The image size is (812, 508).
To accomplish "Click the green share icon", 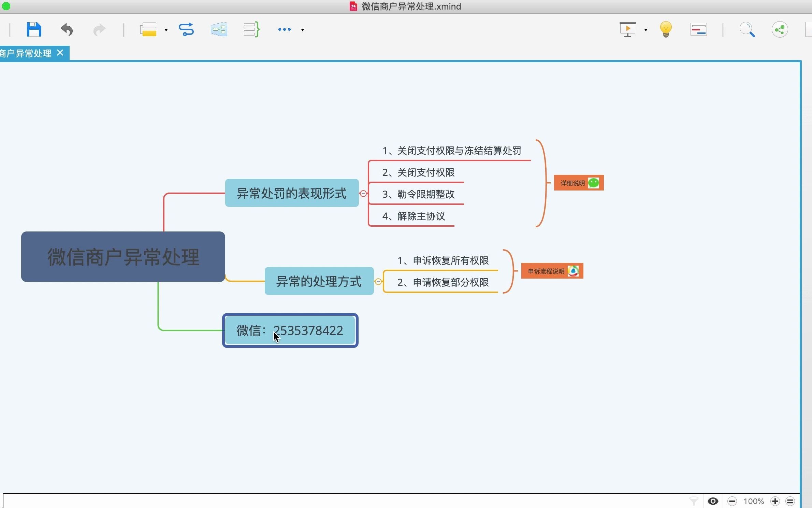I will 780,30.
